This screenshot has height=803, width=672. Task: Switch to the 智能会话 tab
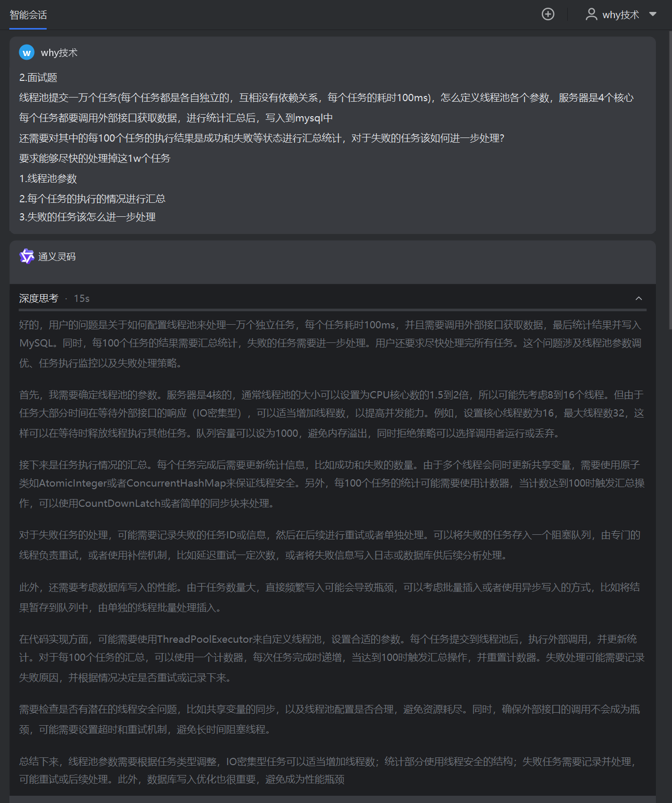point(28,15)
